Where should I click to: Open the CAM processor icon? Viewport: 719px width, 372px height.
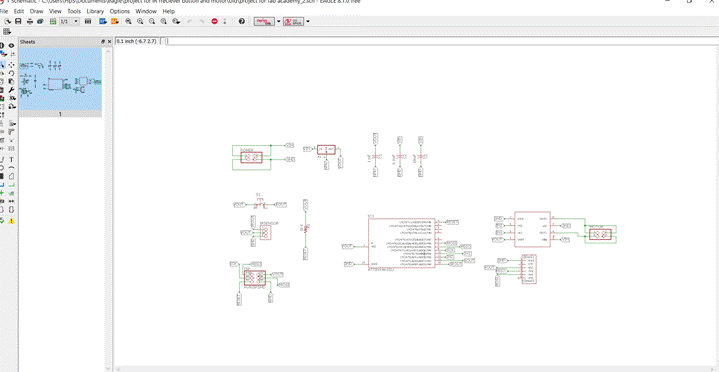click(40, 21)
